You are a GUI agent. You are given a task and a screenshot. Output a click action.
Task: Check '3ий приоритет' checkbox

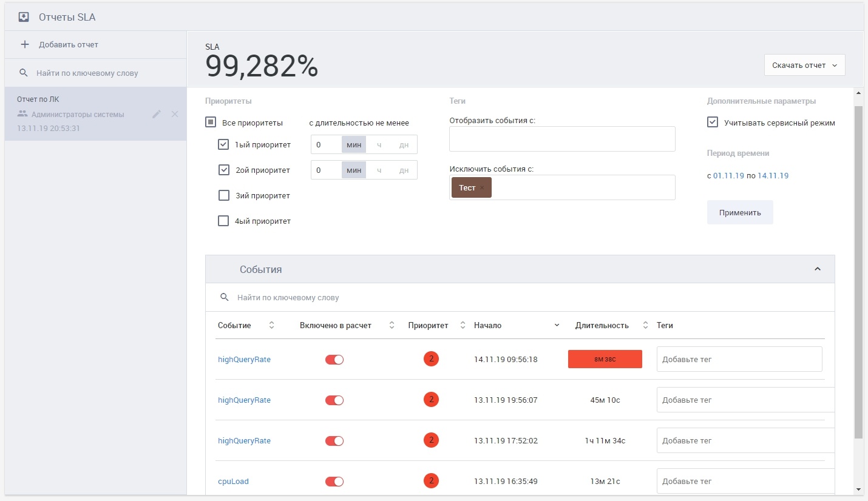[223, 195]
